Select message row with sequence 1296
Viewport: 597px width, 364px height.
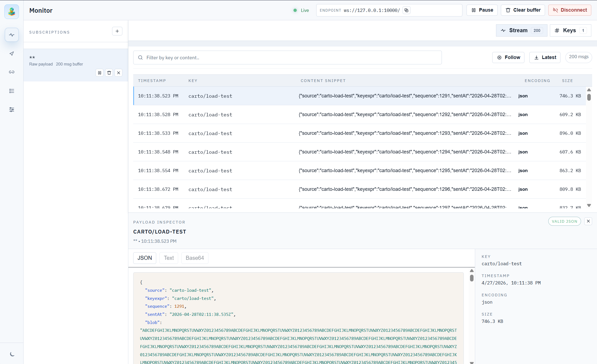[360, 189]
